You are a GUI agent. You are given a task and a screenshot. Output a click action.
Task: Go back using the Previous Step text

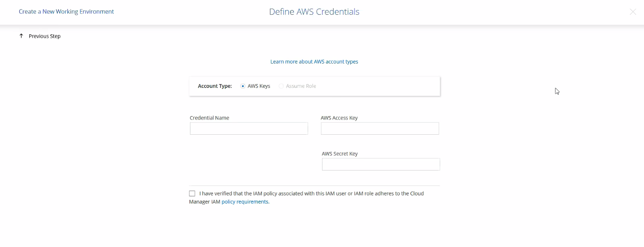point(44,36)
